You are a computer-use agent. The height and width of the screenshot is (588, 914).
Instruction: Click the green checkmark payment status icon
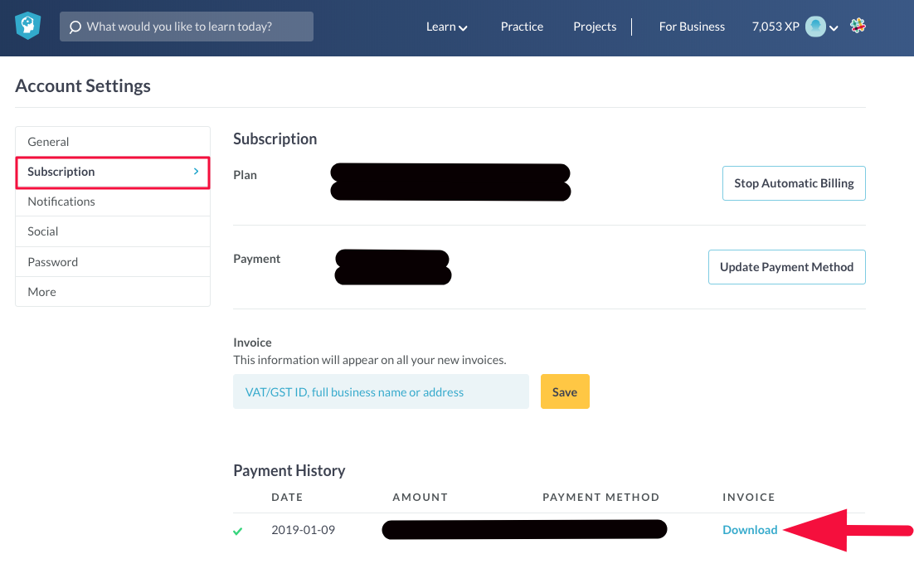pos(238,531)
